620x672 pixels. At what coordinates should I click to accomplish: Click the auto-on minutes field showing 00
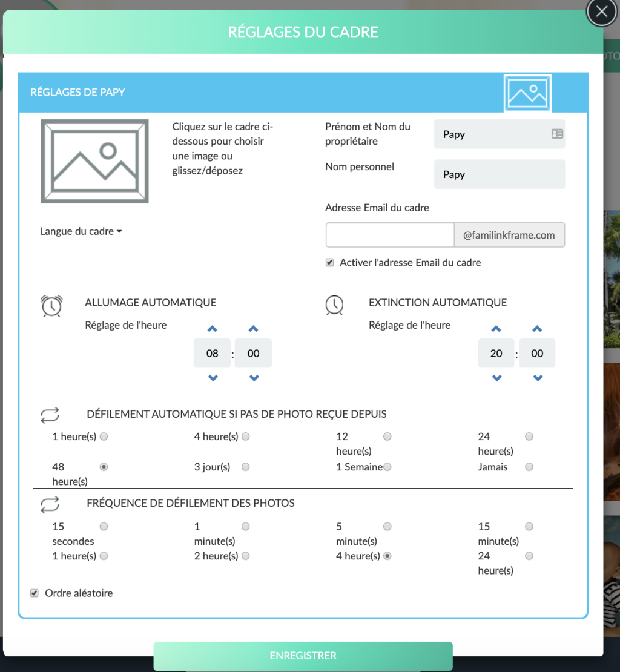coord(253,353)
